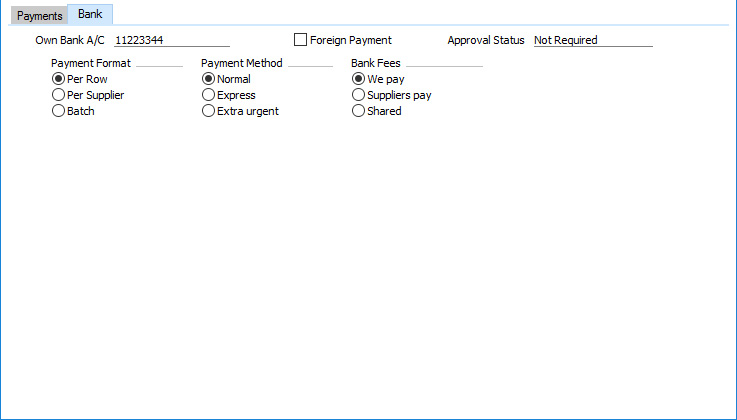Click the Own Bank A/C field
The image size is (737, 420).
point(172,40)
